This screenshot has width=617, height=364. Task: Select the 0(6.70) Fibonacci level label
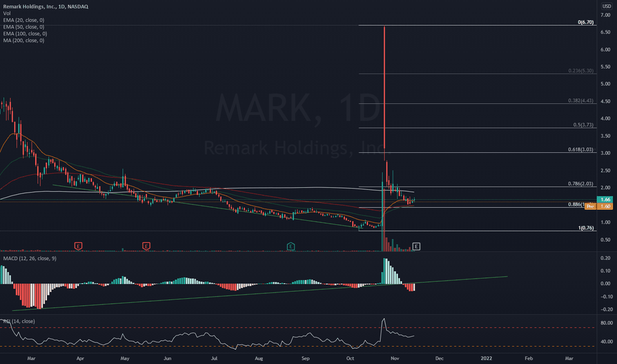tap(585, 22)
